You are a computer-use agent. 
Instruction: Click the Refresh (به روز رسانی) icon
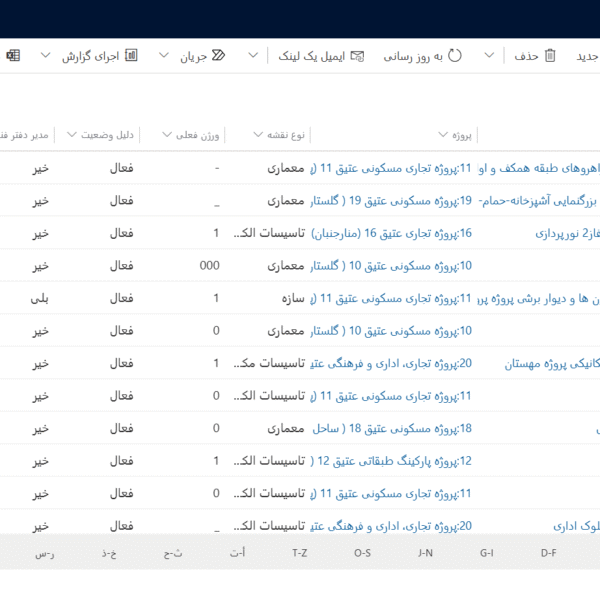[x=456, y=56]
